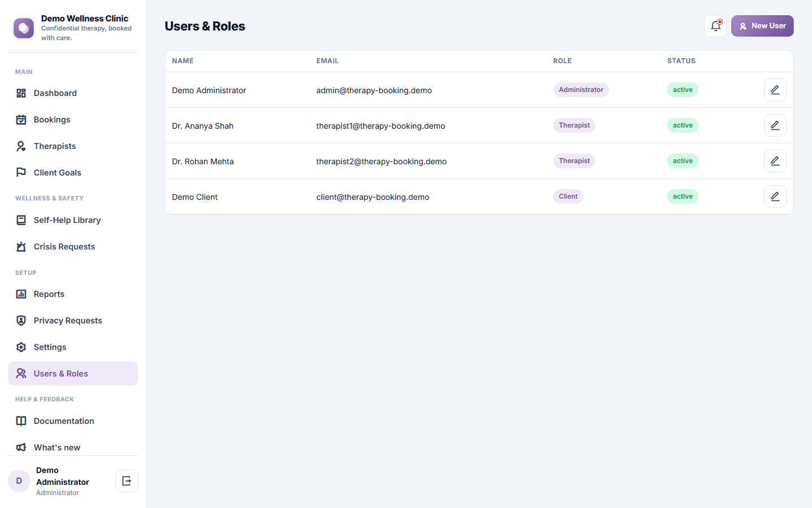The image size is (812, 508).
Task: Click the Therapists person icon
Action: tap(21, 146)
